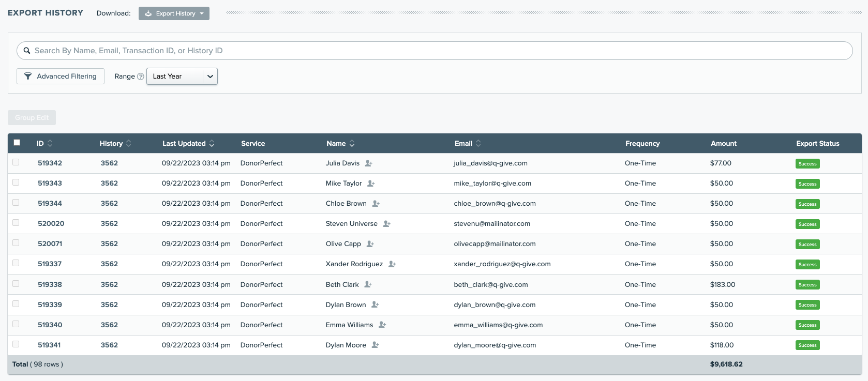Open the Export History download dropdown
The height and width of the screenshot is (381, 868).
coord(174,13)
